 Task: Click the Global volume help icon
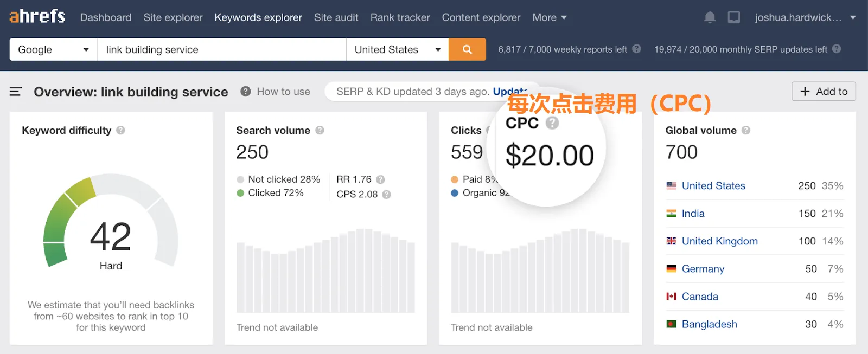point(746,130)
